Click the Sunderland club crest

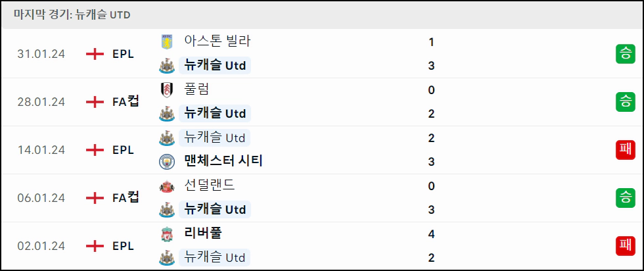pyautogui.click(x=167, y=186)
